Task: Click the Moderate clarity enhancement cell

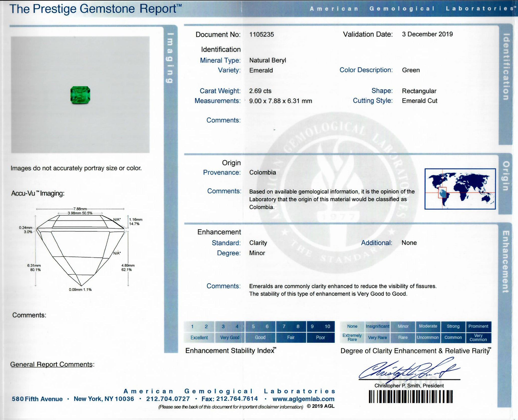Action: coord(428,326)
